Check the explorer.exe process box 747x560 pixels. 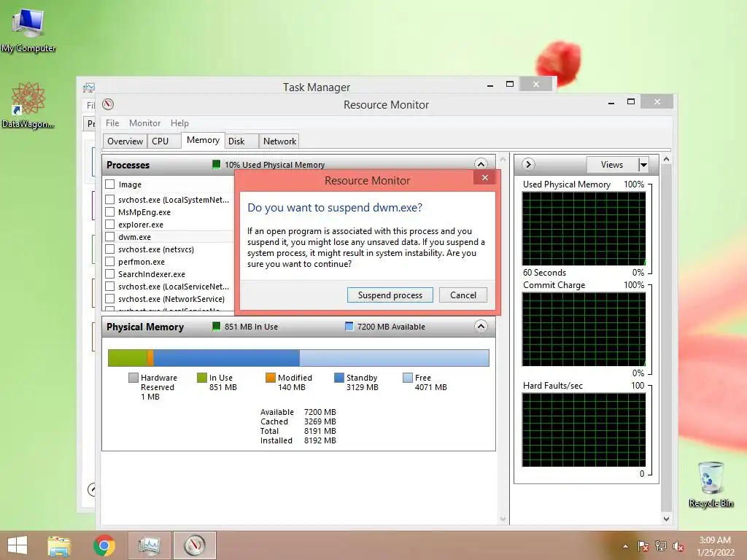(110, 225)
